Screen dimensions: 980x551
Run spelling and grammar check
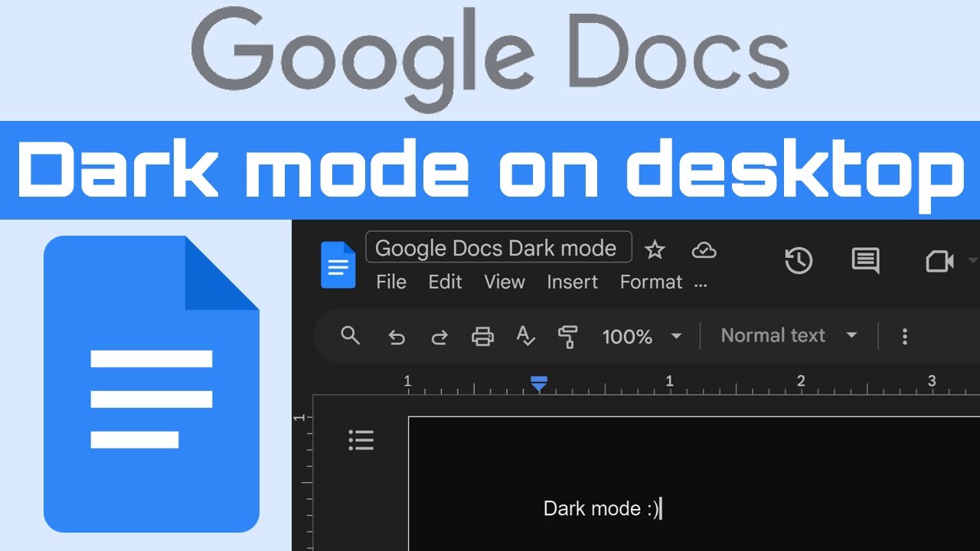526,337
